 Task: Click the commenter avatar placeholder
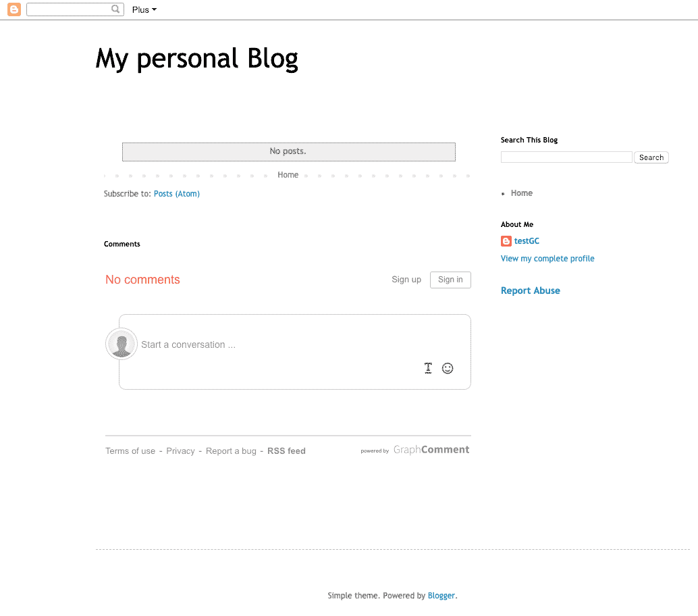click(x=122, y=344)
